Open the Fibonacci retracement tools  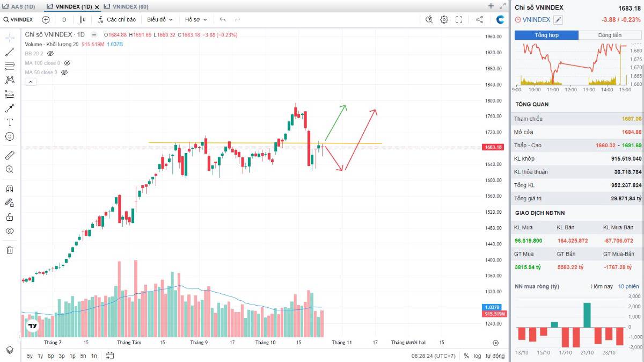pos(10,66)
